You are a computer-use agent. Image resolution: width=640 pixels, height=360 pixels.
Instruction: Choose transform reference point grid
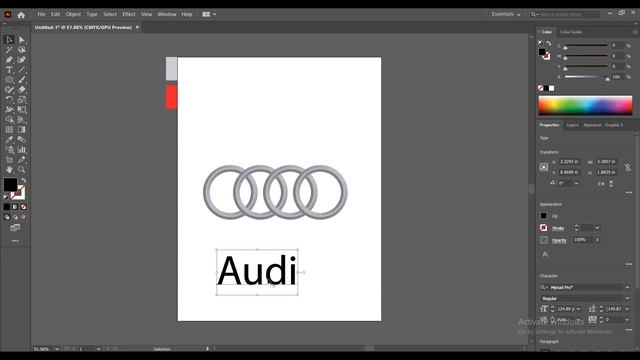tap(544, 167)
